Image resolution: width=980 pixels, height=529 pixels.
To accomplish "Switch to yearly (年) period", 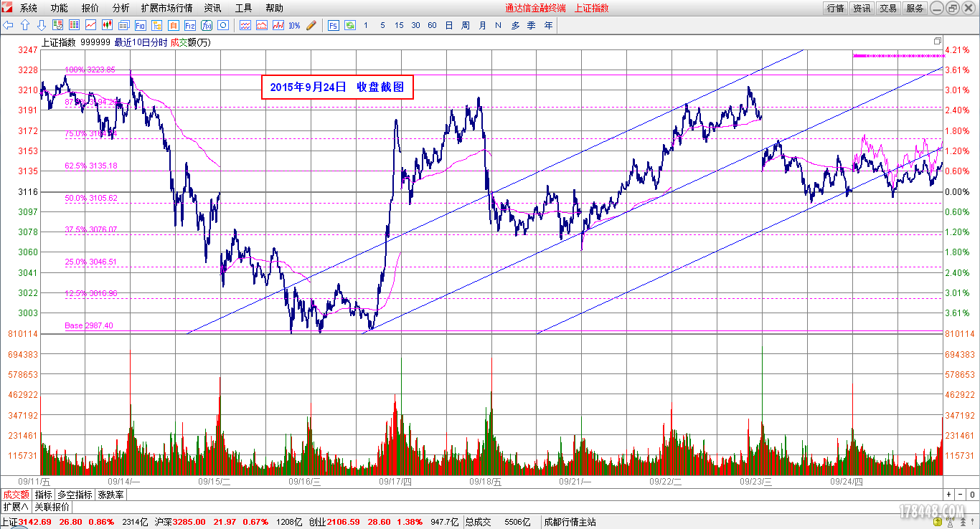I will [x=549, y=25].
